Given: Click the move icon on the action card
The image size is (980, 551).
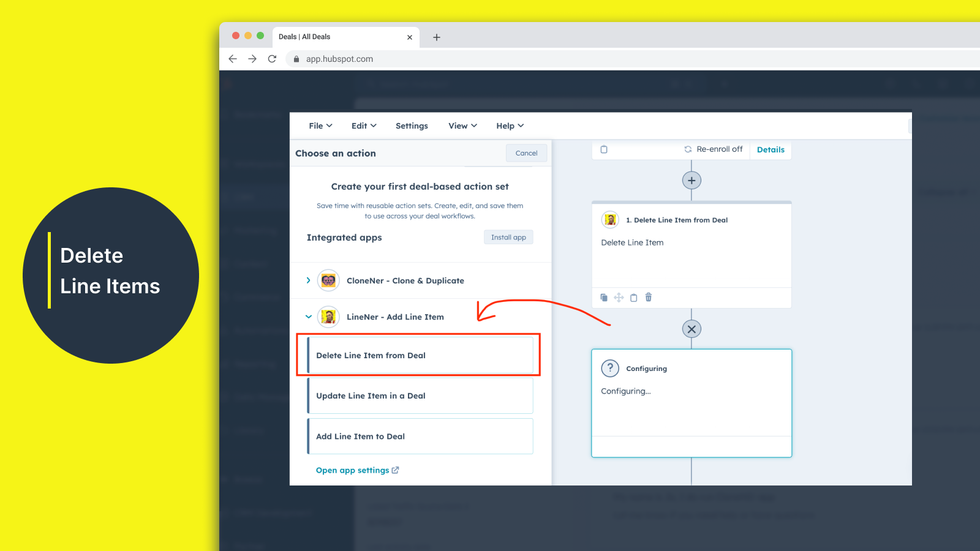Looking at the screenshot, I should pyautogui.click(x=619, y=298).
